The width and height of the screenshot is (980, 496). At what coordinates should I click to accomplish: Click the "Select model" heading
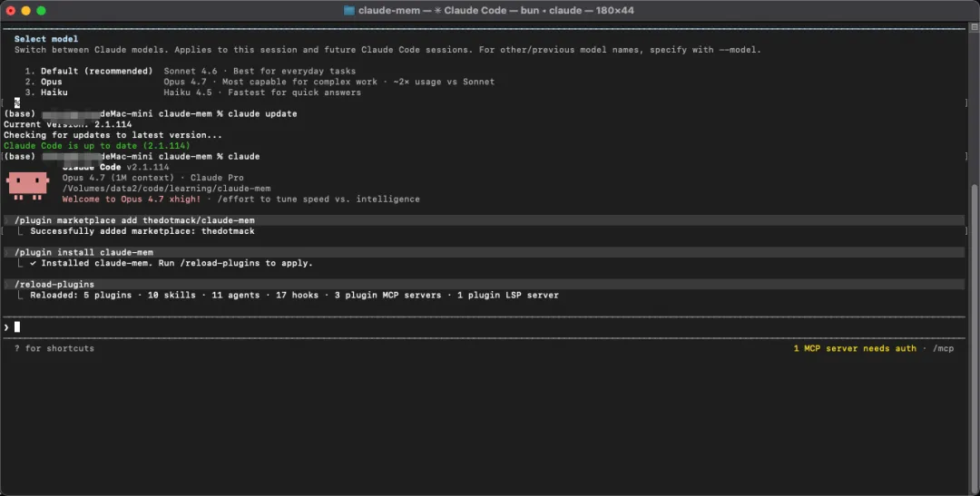click(x=46, y=39)
